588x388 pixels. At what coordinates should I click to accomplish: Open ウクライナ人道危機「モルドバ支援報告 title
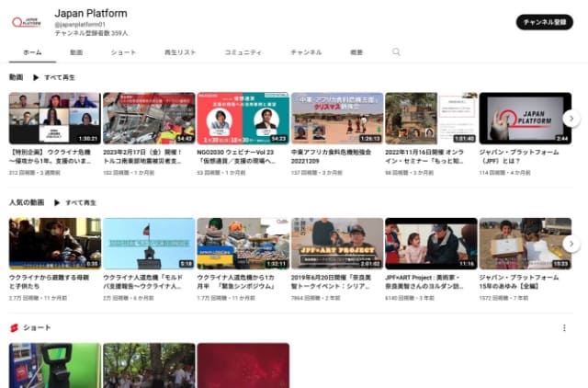tap(143, 282)
